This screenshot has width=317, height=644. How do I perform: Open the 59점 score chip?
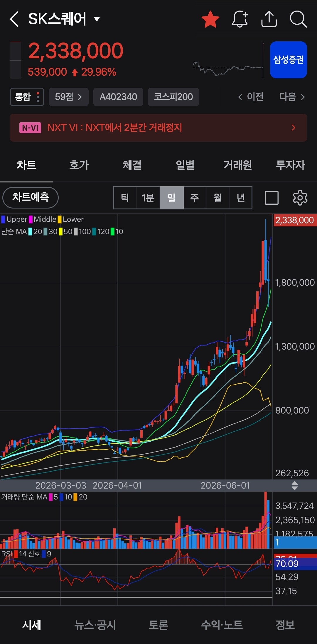68,97
